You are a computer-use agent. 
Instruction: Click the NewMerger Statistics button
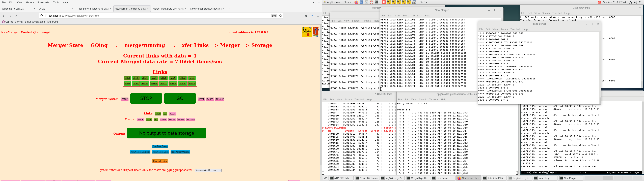tap(140, 152)
